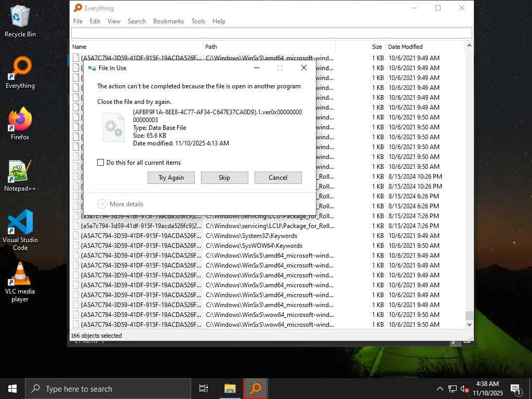Select the Everything desktop shortcut
This screenshot has height=399, width=532.
point(20,73)
